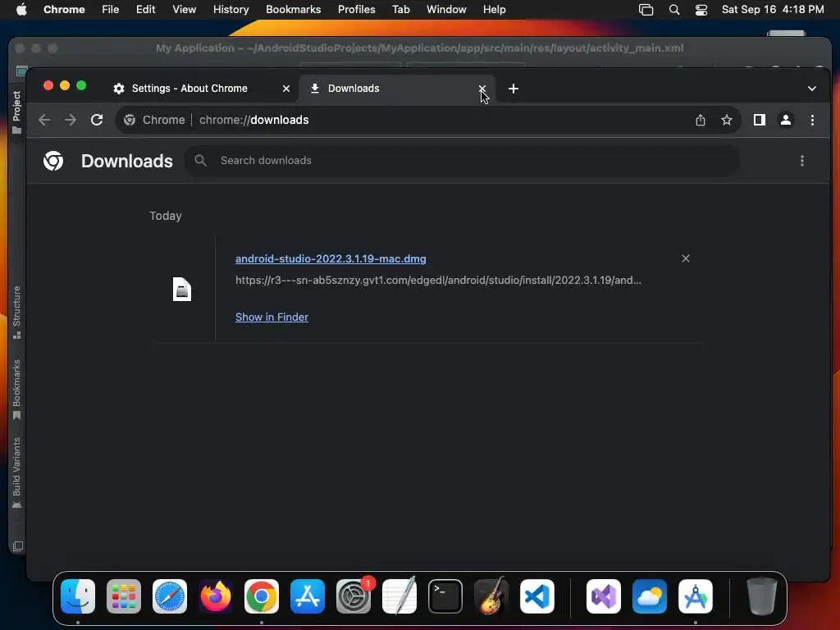Viewport: 840px width, 630px height.
Task: Open App Store from the Dock
Action: (x=308, y=596)
